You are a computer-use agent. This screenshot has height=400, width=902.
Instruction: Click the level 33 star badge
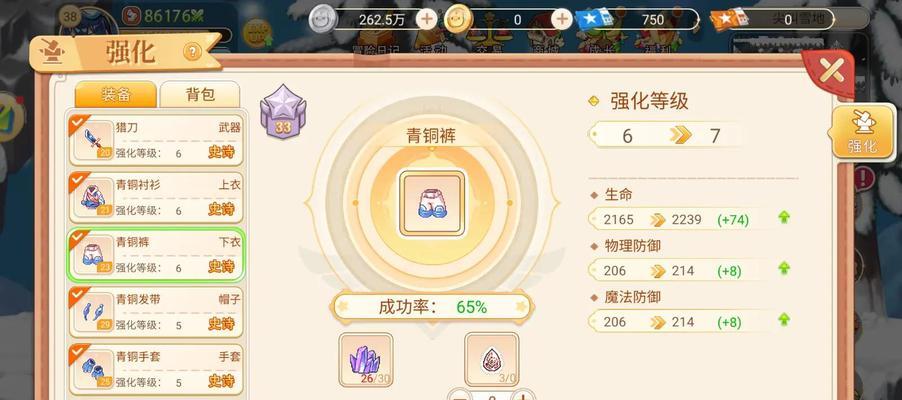282,111
